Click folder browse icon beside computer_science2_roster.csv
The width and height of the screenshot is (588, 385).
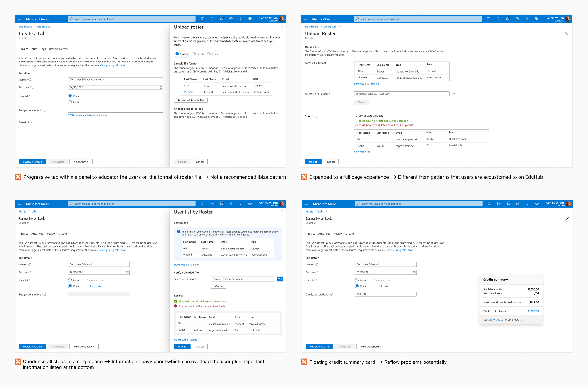(453, 94)
